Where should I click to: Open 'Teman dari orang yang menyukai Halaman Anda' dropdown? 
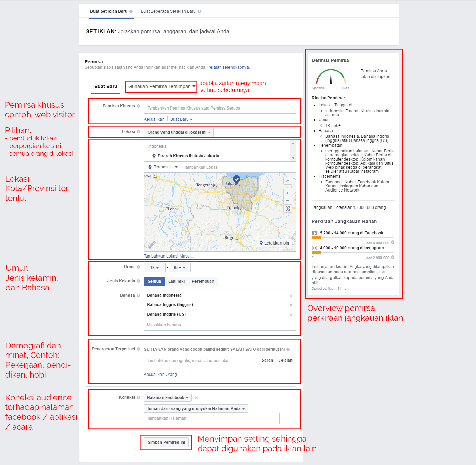click(x=196, y=409)
